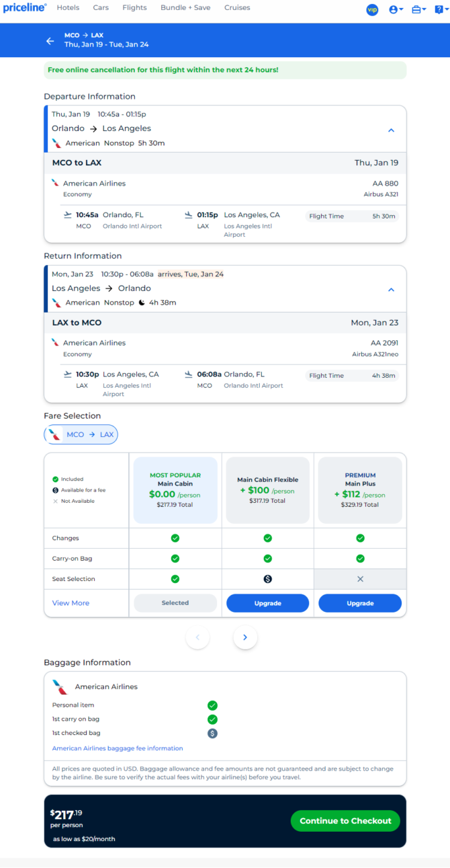This screenshot has height=868, width=450.
Task: Click the Selected button under Main Cabin
Action: [175, 603]
